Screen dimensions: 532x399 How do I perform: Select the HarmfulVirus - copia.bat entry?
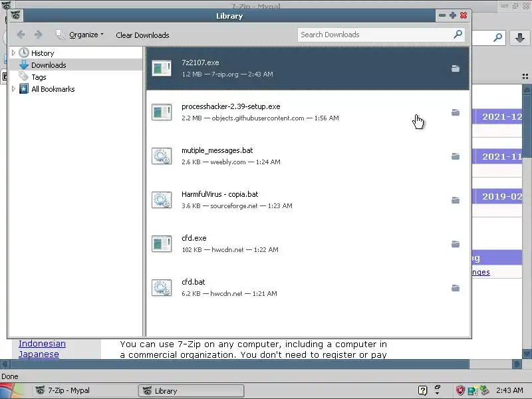click(x=308, y=200)
